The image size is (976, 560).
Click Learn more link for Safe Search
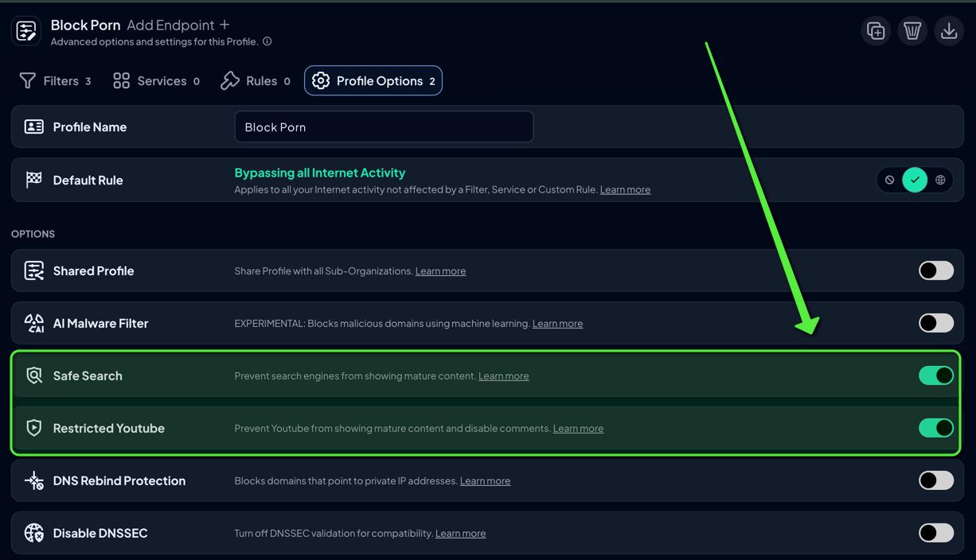click(503, 376)
